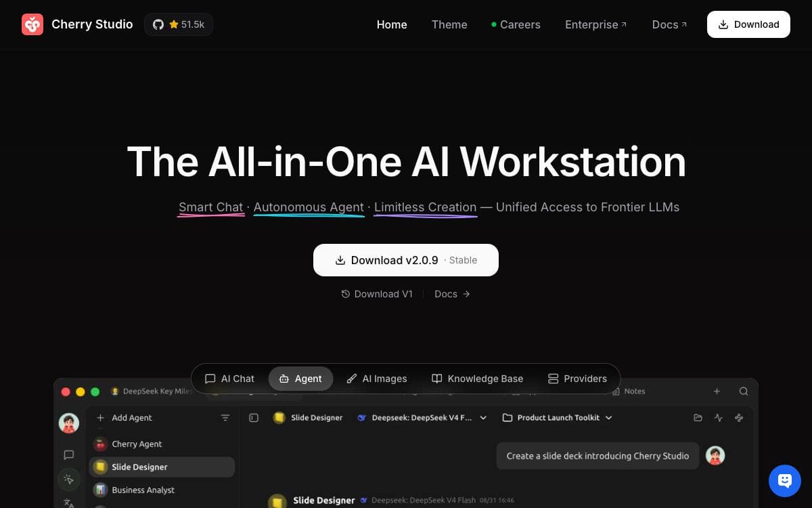Click the underlined Limitless Creation text
812x508 pixels.
click(x=425, y=207)
